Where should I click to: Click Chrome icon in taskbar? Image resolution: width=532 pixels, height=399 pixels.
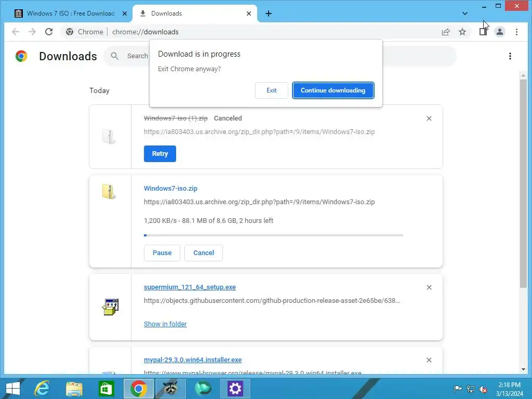138,389
